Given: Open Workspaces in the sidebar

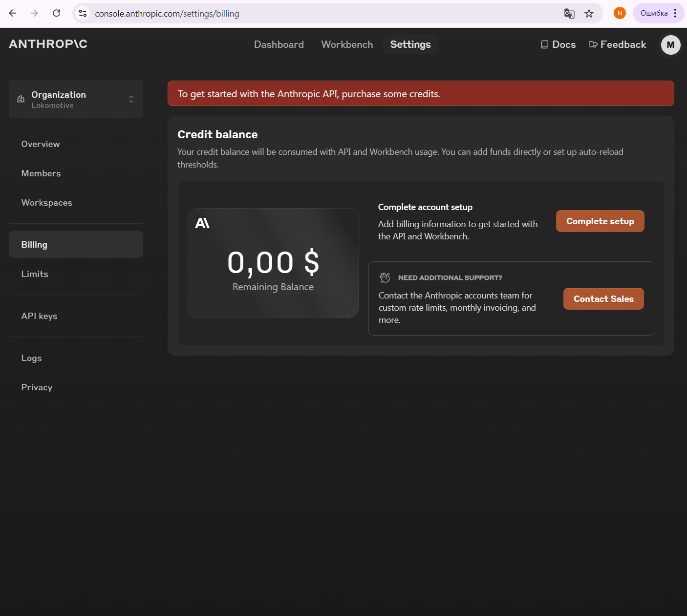Looking at the screenshot, I should (46, 203).
